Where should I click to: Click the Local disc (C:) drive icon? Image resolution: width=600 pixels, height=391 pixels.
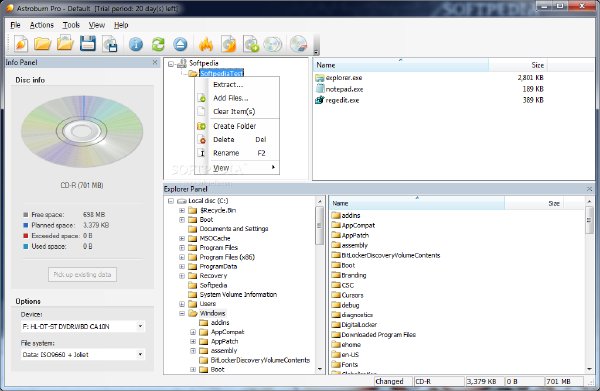tap(182, 201)
